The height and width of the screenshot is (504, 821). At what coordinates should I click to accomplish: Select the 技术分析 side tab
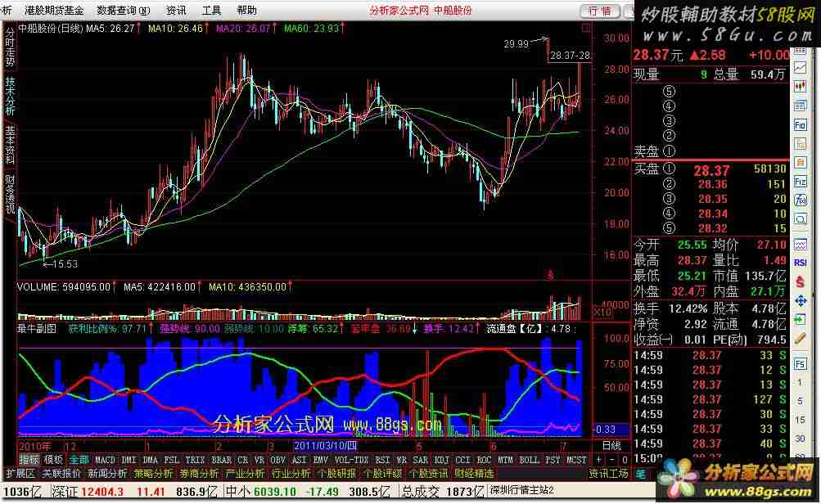point(10,96)
